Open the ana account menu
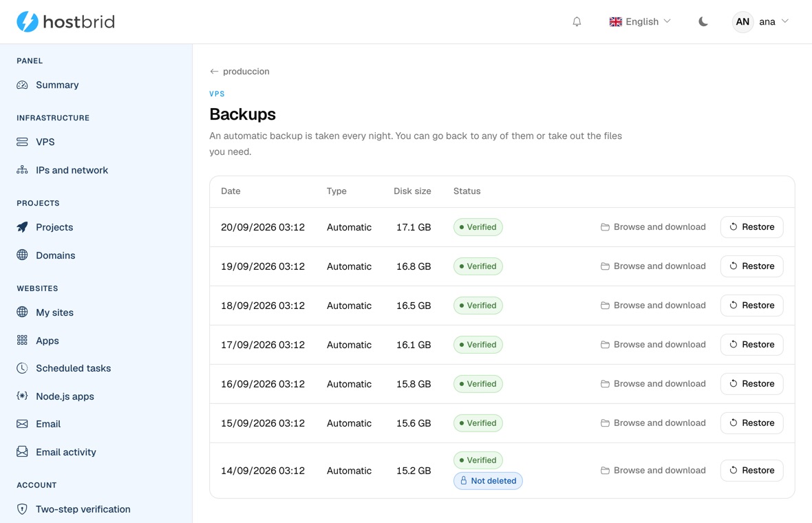 (x=760, y=22)
